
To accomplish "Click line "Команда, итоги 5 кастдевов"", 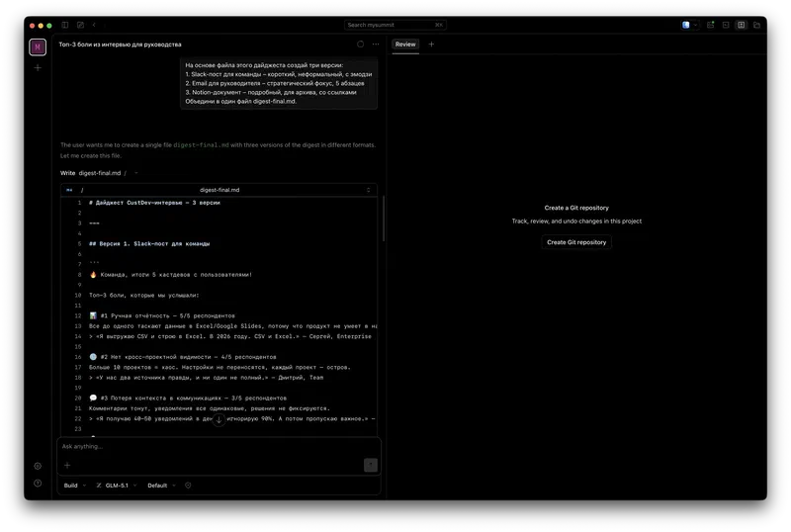I will pos(170,275).
